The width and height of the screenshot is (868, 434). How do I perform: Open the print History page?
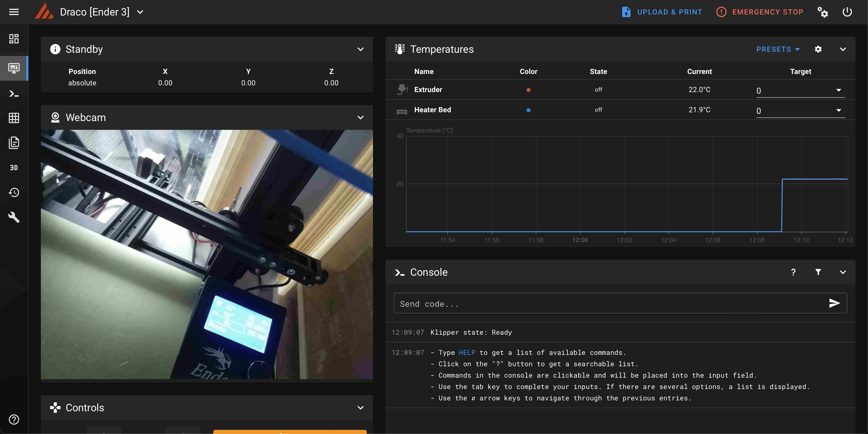click(14, 192)
